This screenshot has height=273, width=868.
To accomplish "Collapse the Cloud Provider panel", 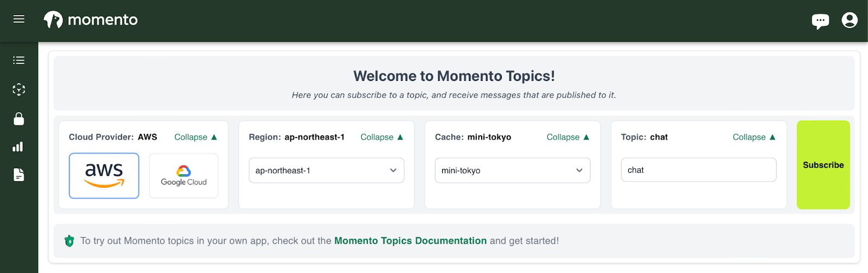I will (196, 137).
